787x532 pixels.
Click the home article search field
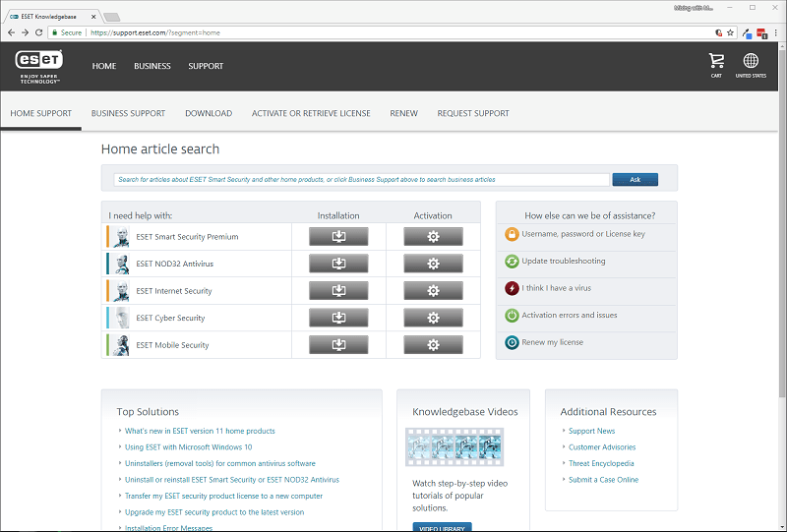361,179
